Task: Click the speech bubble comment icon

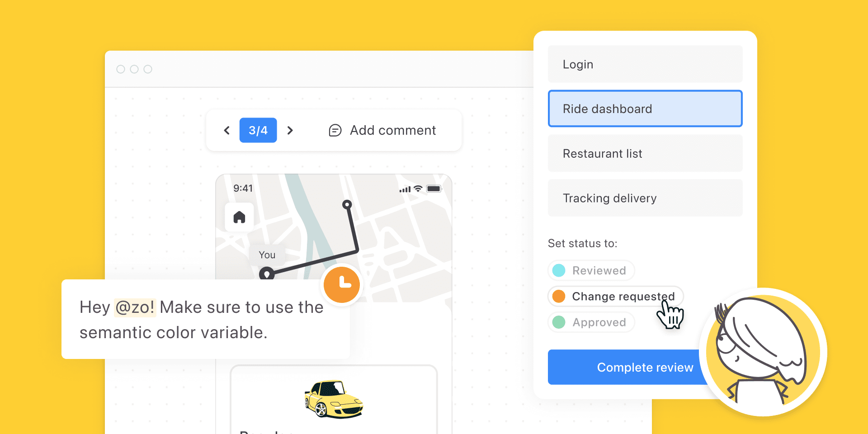Action: click(335, 131)
